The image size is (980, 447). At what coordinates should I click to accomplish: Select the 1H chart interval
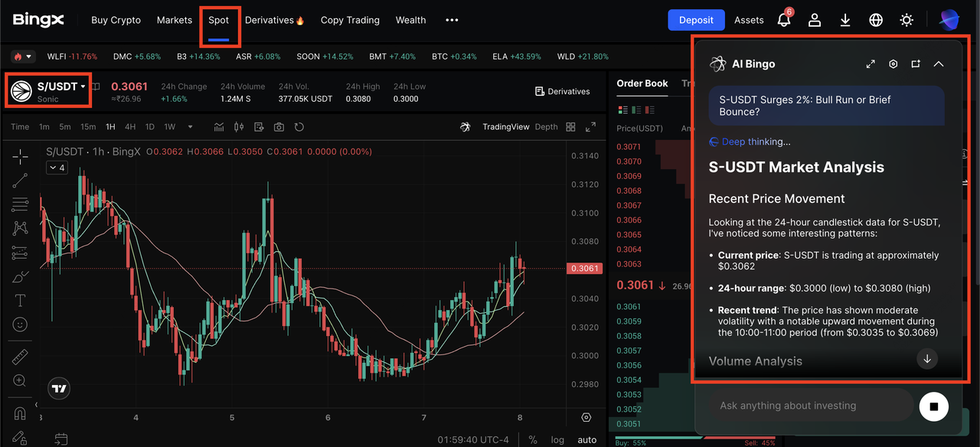(x=110, y=127)
